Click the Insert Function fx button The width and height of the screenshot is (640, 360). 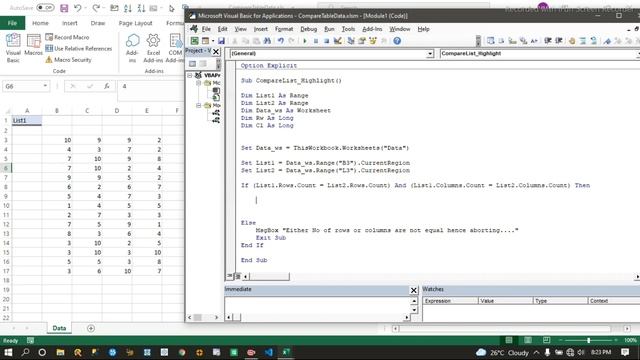107,86
